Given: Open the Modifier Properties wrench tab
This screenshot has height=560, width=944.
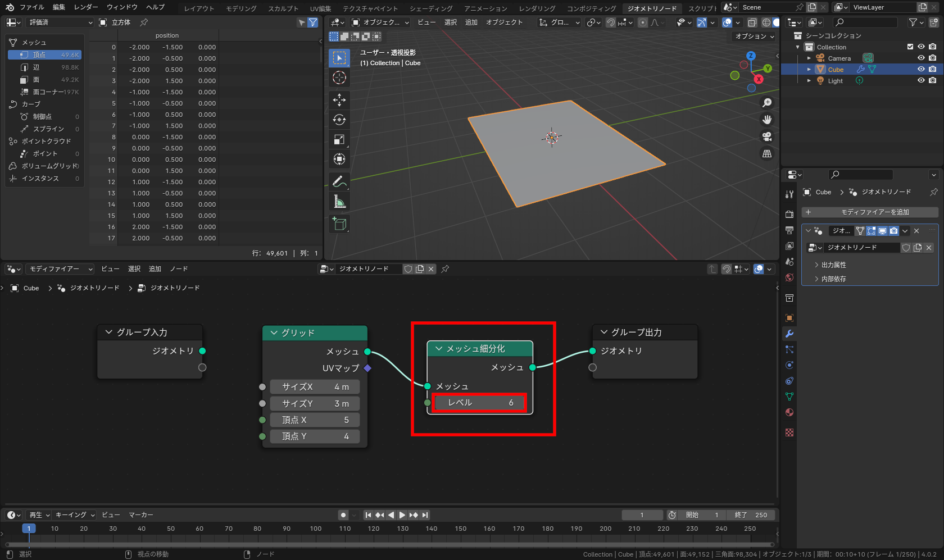Looking at the screenshot, I should (789, 333).
